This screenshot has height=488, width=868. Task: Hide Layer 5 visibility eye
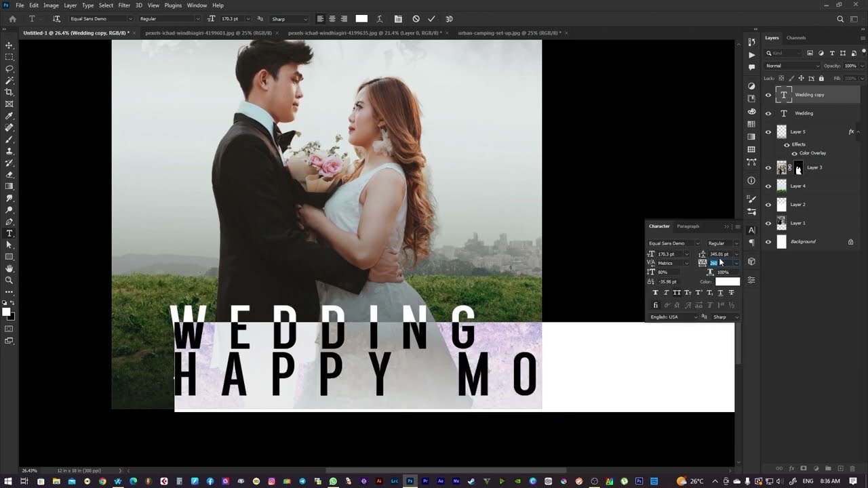point(768,132)
